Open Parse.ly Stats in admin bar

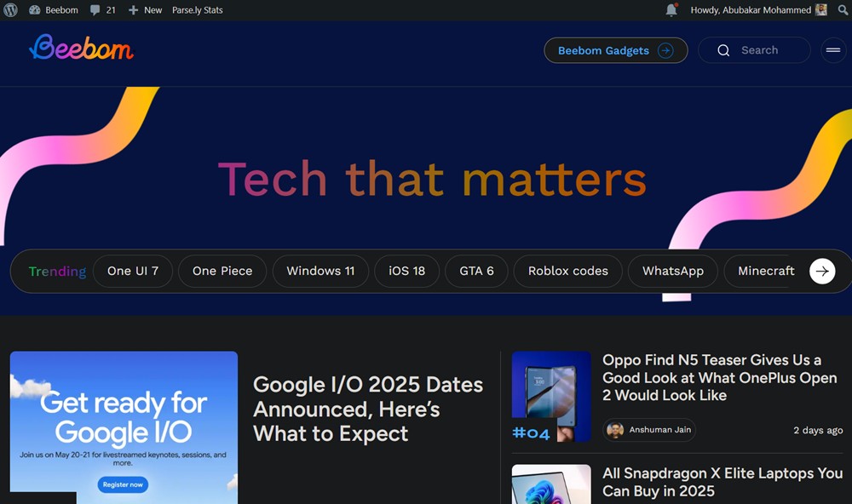[x=198, y=9]
